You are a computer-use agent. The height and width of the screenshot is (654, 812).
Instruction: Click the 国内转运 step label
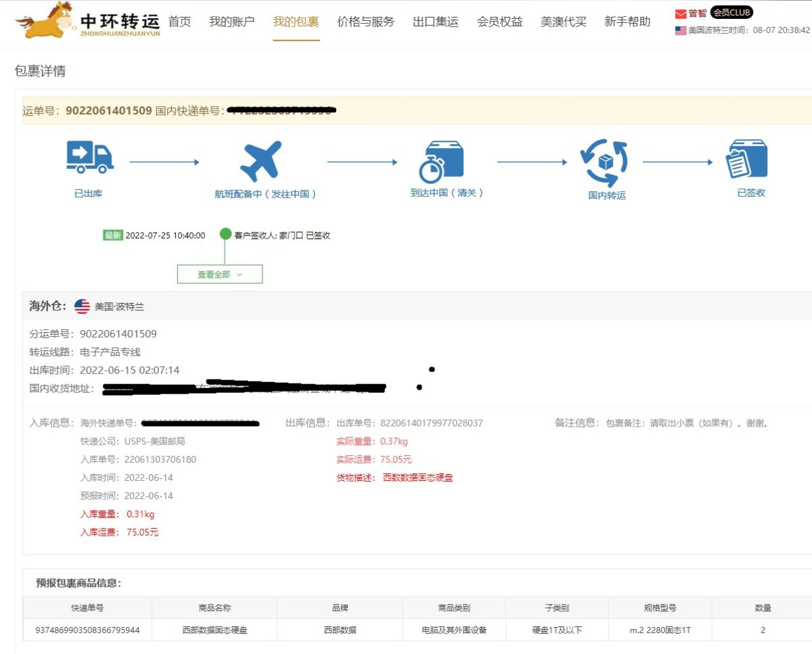pos(607,195)
